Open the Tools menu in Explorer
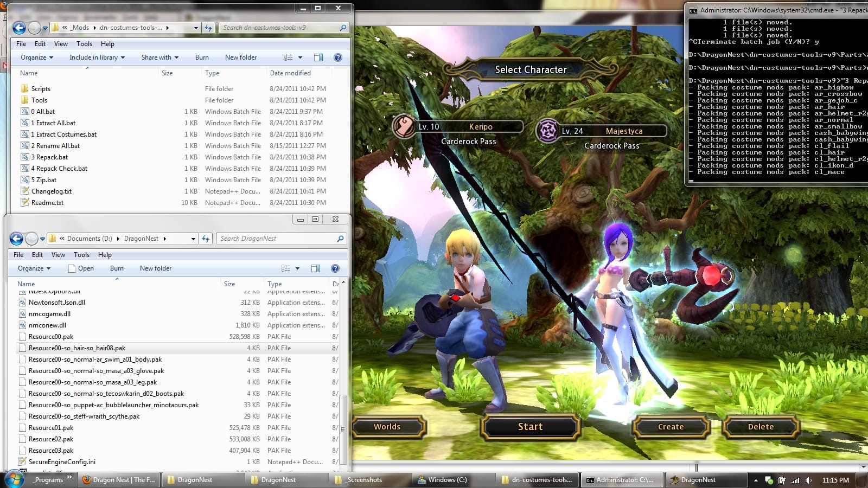 84,44
